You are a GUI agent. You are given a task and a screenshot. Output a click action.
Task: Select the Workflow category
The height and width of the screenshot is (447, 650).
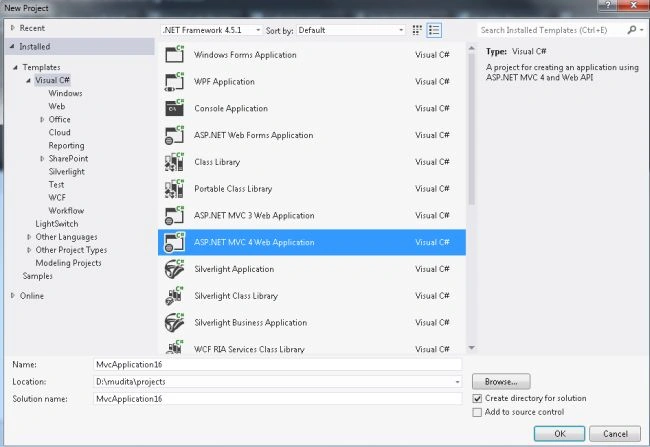[66, 211]
